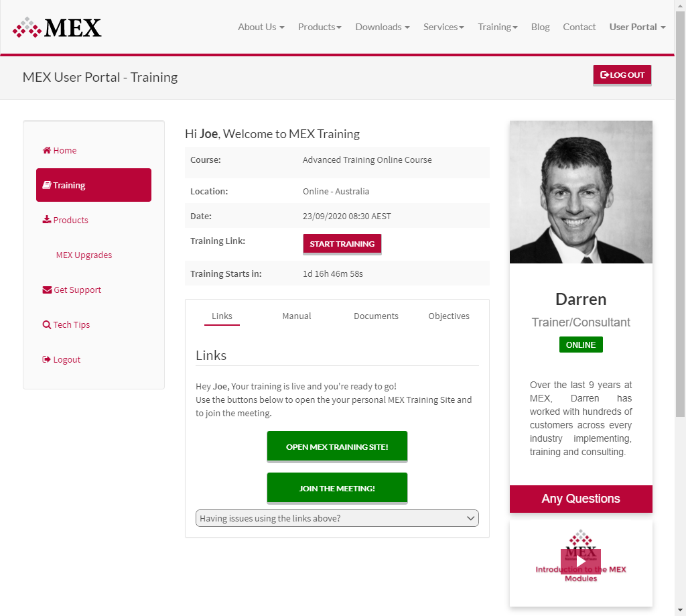Image resolution: width=686 pixels, height=616 pixels.
Task: Click JOIN THE MEETING! button
Action: coord(337,488)
